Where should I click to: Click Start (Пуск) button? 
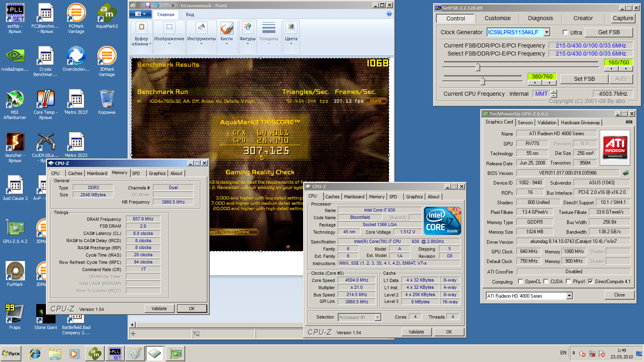point(11,354)
